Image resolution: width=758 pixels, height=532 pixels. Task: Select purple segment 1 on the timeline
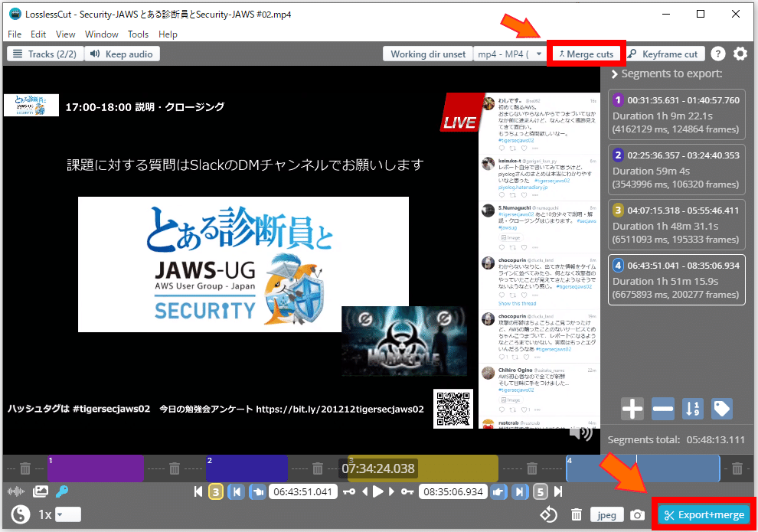pyautogui.click(x=96, y=468)
